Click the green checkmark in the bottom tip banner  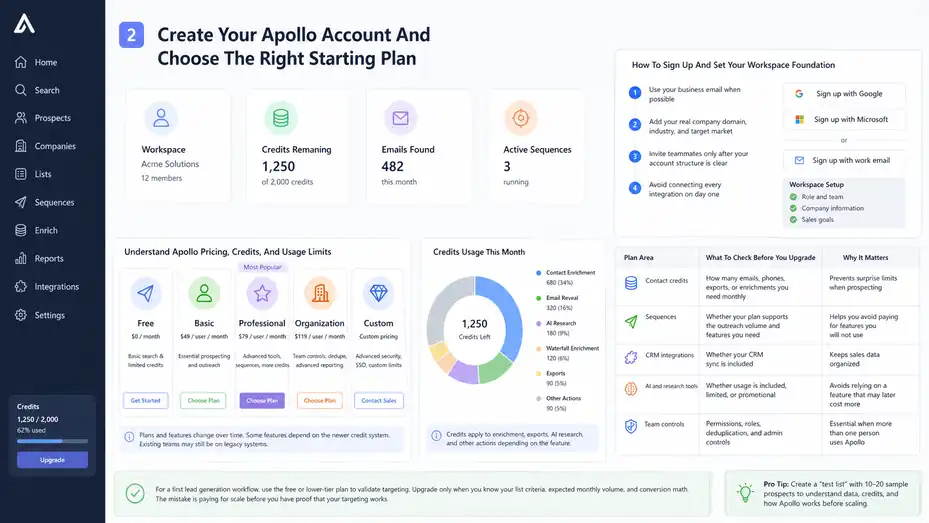coord(135,493)
